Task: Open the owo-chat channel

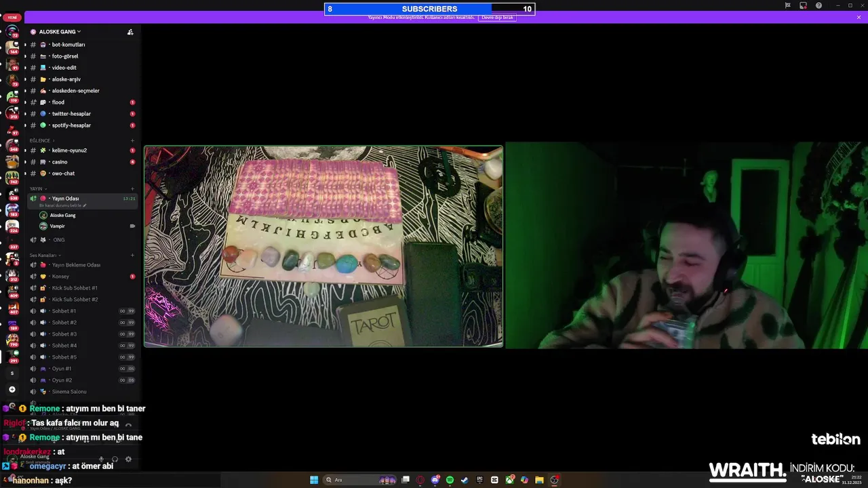Action: point(81,174)
